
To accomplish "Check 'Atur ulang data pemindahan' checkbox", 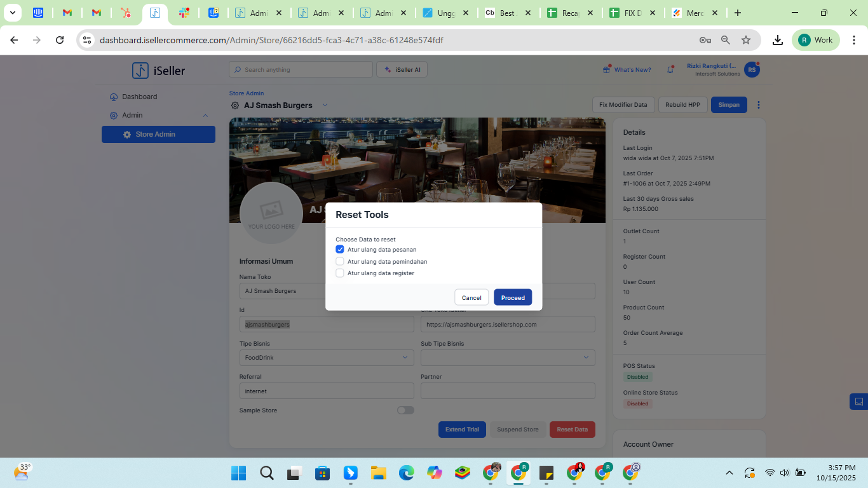I will tap(340, 261).
